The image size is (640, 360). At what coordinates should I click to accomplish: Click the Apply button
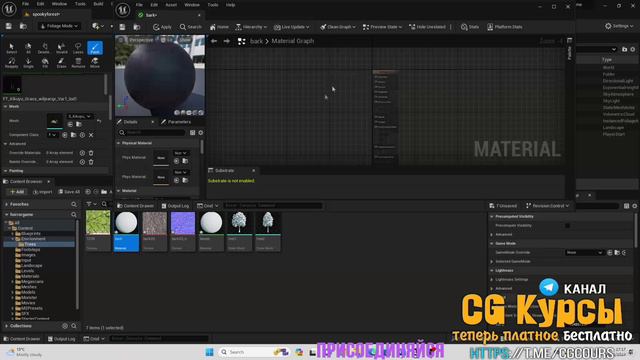click(x=162, y=27)
